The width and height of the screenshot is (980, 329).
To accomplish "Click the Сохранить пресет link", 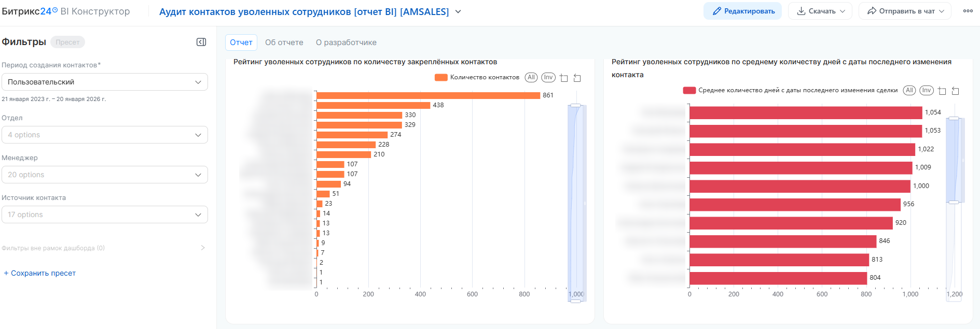I will (x=40, y=273).
